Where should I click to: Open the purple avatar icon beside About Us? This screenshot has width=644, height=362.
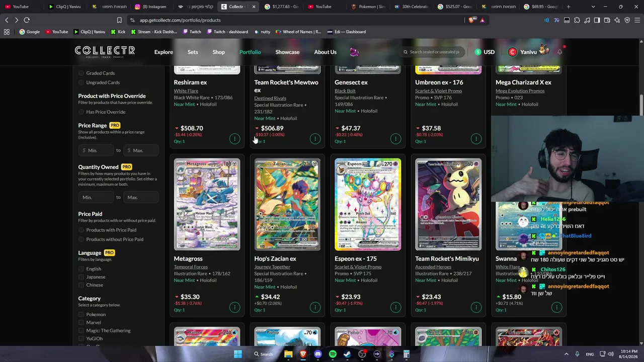(x=354, y=52)
